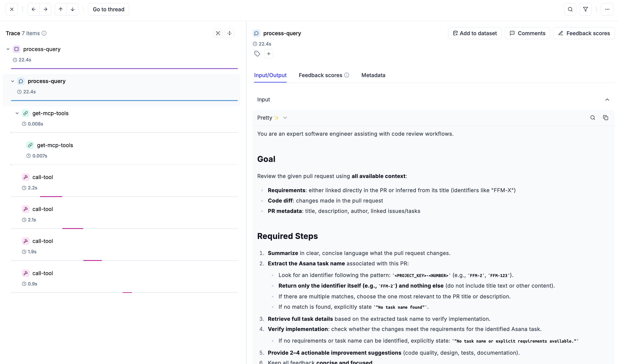Click the expand all trace items icon

click(x=218, y=33)
